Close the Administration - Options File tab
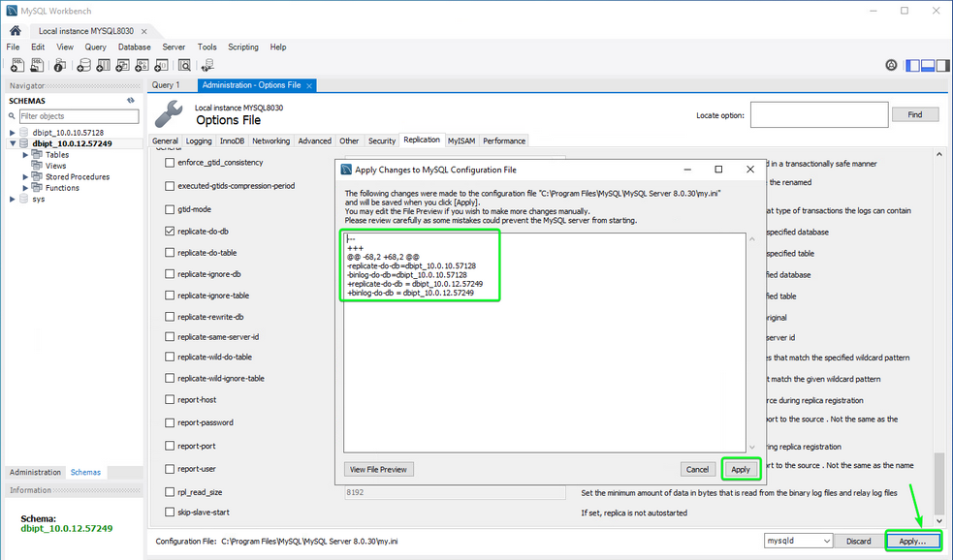Image resolution: width=953 pixels, height=560 pixels. [309, 85]
